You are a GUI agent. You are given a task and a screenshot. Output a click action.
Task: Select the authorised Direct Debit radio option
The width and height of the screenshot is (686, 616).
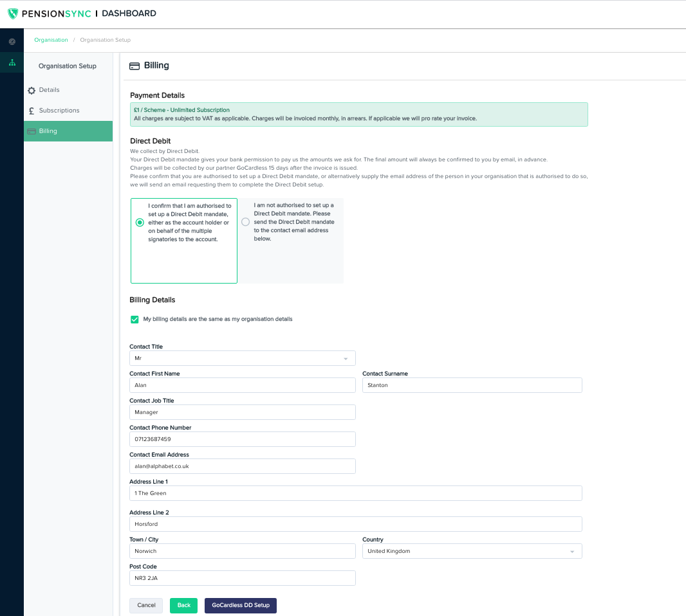(140, 222)
